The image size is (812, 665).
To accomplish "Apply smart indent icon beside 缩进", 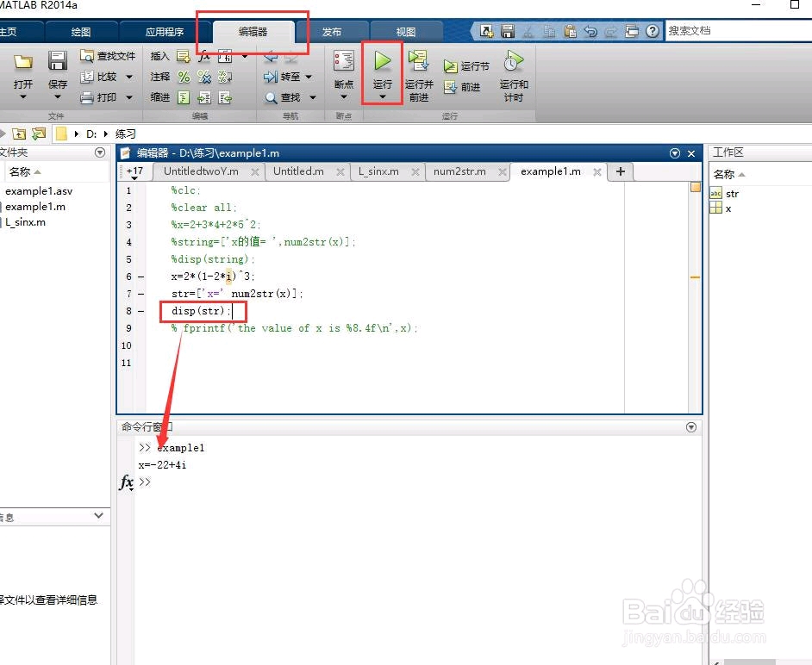I will [x=184, y=97].
